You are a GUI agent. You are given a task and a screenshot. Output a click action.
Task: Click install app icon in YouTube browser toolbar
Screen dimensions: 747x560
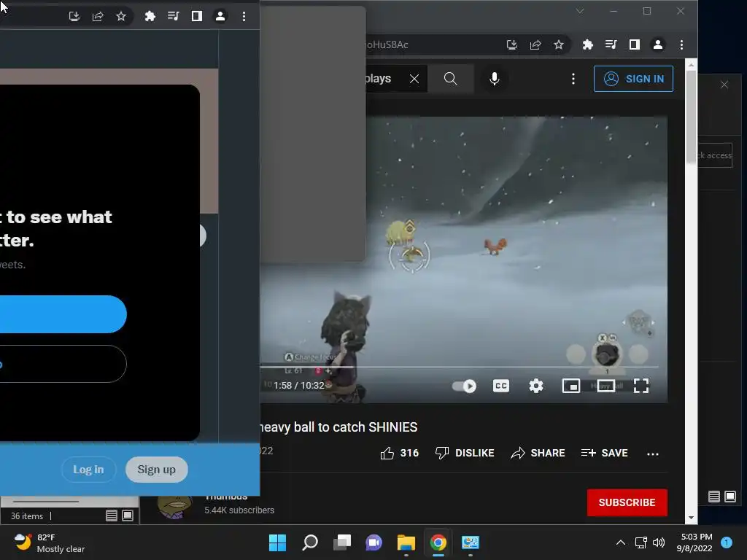[511, 44]
